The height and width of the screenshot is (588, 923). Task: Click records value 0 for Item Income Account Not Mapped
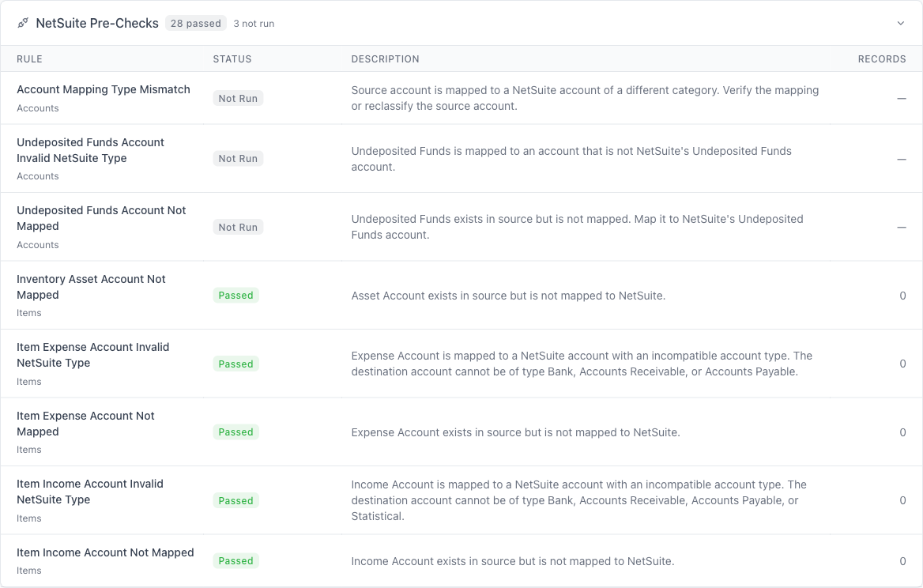point(902,561)
